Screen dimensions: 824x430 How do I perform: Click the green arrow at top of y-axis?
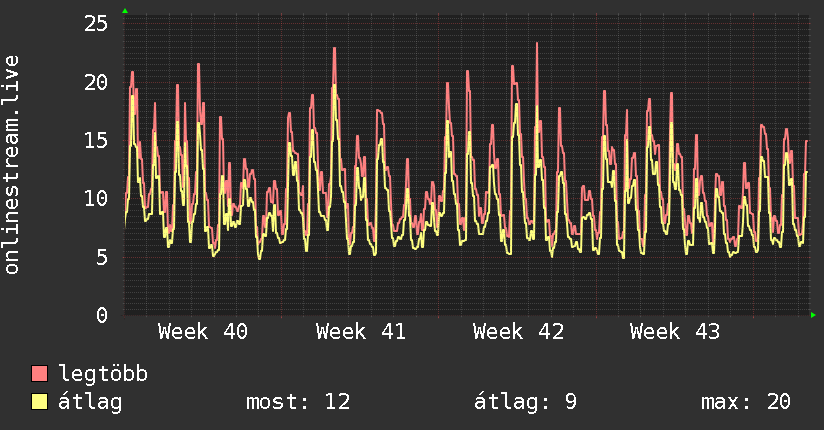tap(125, 11)
